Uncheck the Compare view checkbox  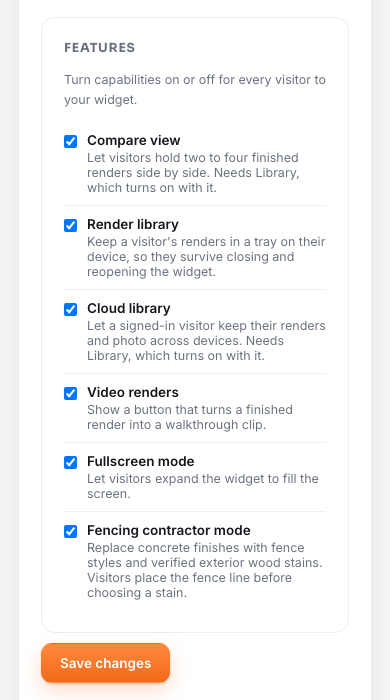pos(71,142)
